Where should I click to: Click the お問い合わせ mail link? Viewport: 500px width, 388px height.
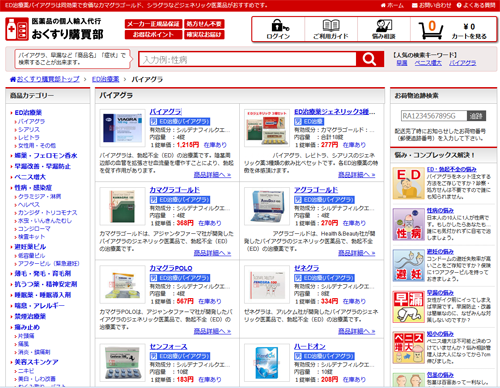(431, 5)
